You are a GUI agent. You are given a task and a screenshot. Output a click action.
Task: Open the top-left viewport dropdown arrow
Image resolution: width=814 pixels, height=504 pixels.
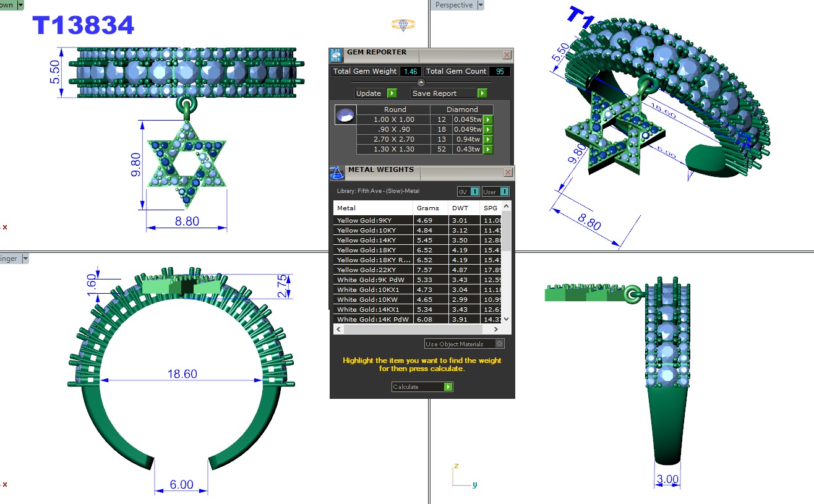pos(20,5)
